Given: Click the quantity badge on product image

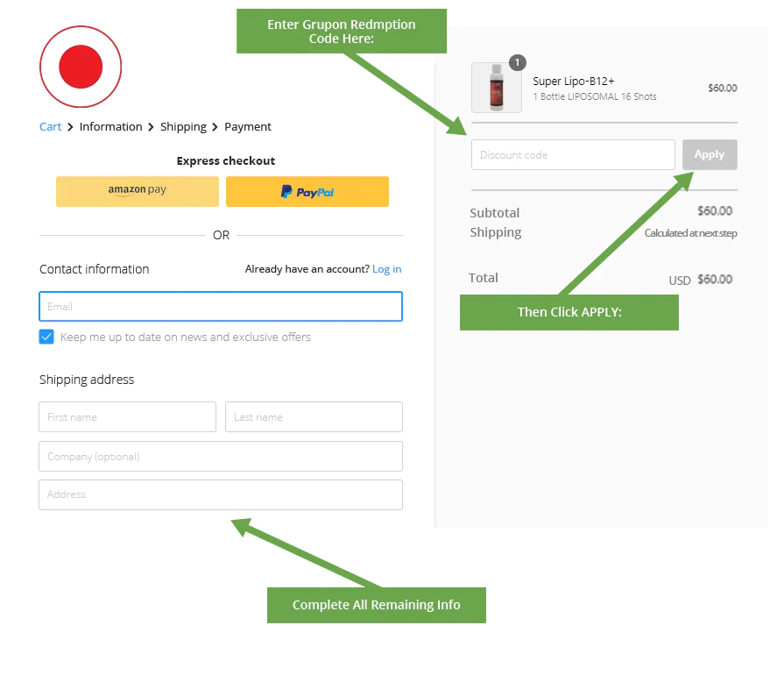Looking at the screenshot, I should [518, 62].
